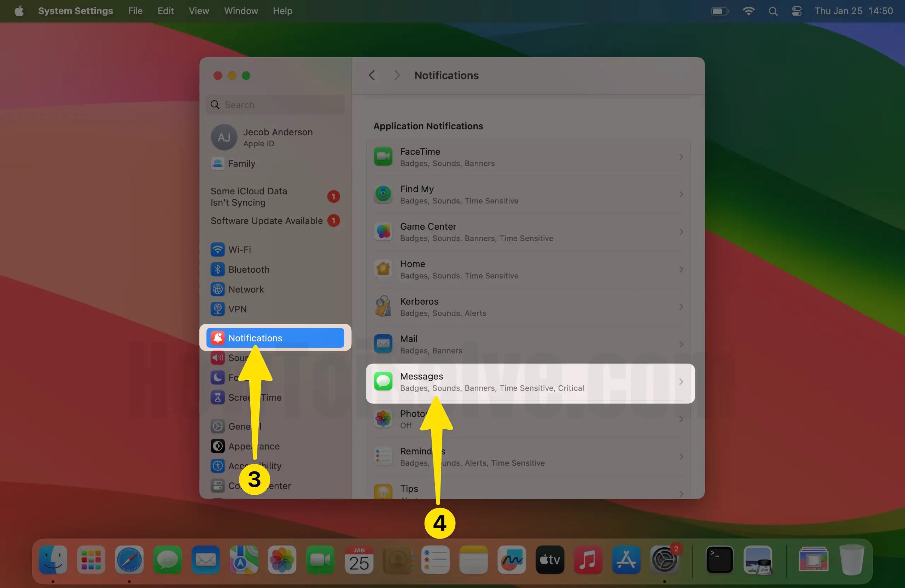
Task: Expand Home row chevron
Action: click(681, 269)
